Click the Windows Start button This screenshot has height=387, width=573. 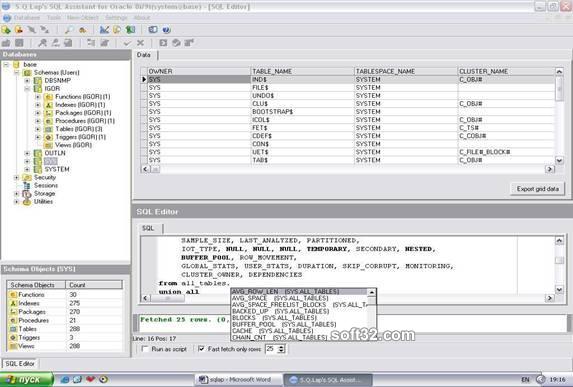(27, 380)
